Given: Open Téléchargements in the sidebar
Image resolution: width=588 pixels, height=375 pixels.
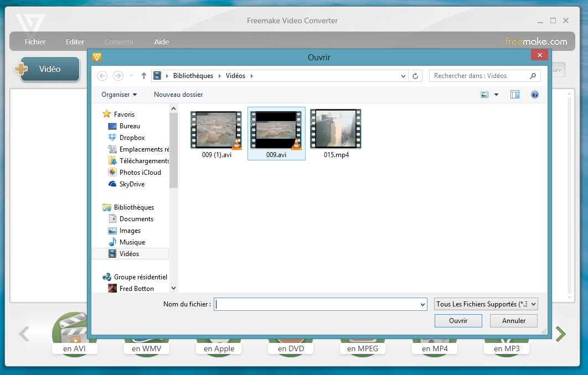Looking at the screenshot, I should (x=138, y=161).
